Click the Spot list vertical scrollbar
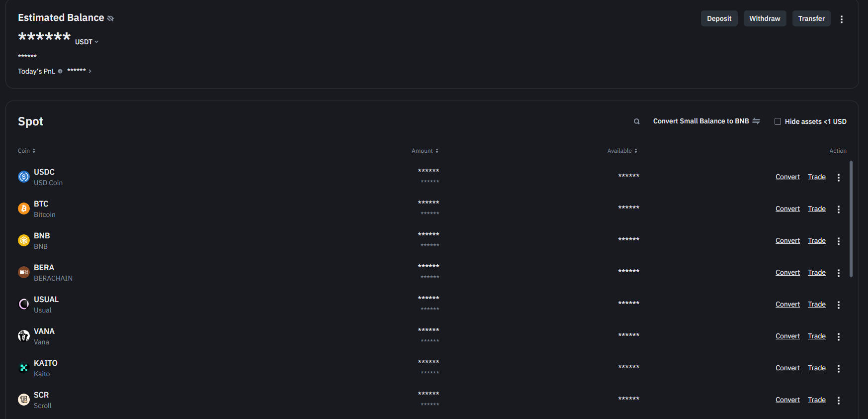The image size is (868, 419). (x=851, y=218)
